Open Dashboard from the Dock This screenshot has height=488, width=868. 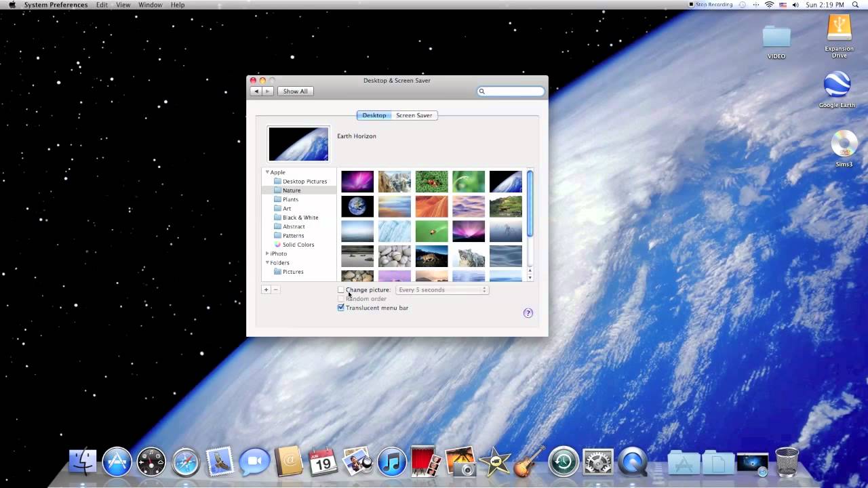[151, 462]
